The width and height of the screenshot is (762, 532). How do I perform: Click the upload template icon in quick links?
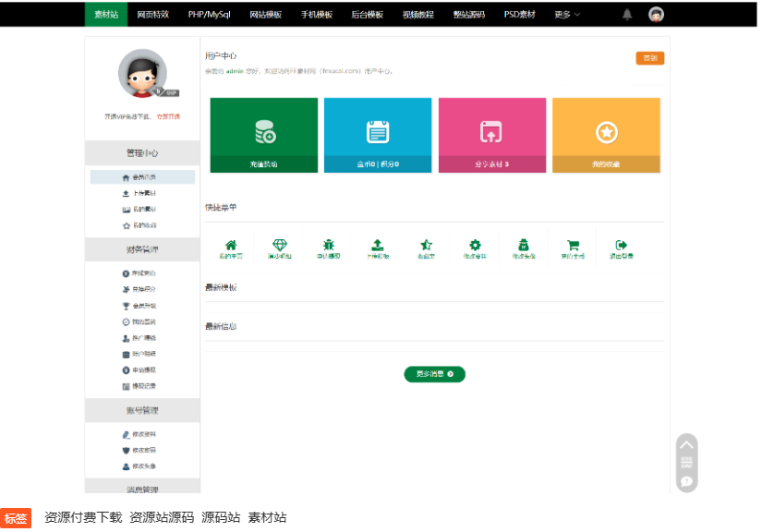pos(375,244)
